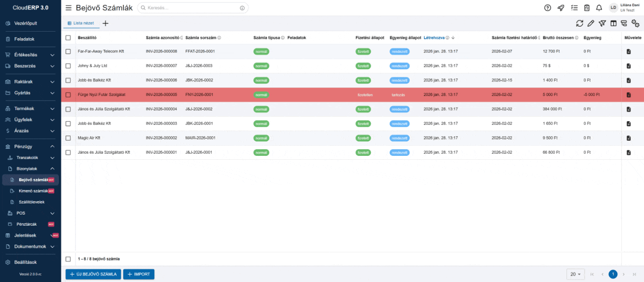Expand the Ügyfelek menu
Viewport: 644px width, 282px height.
pos(30,120)
